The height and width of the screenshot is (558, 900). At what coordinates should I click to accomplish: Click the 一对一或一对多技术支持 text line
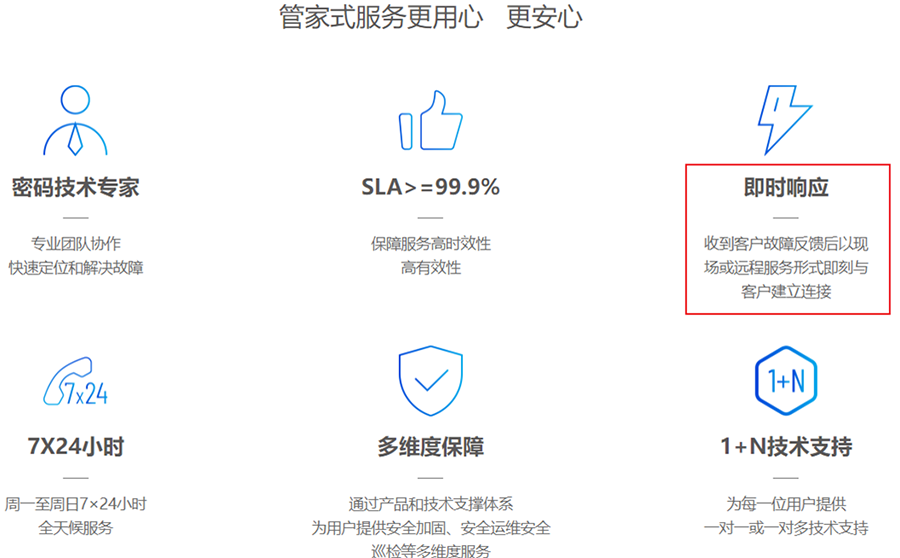click(x=786, y=528)
